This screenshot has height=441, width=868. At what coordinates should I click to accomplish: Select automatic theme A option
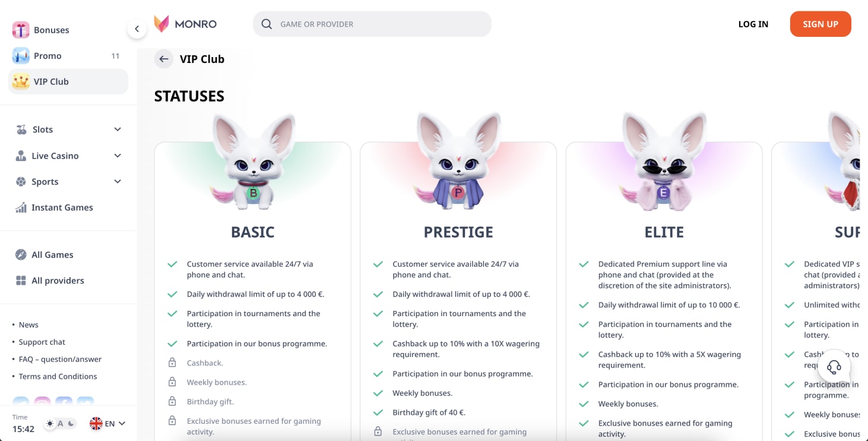coord(61,424)
